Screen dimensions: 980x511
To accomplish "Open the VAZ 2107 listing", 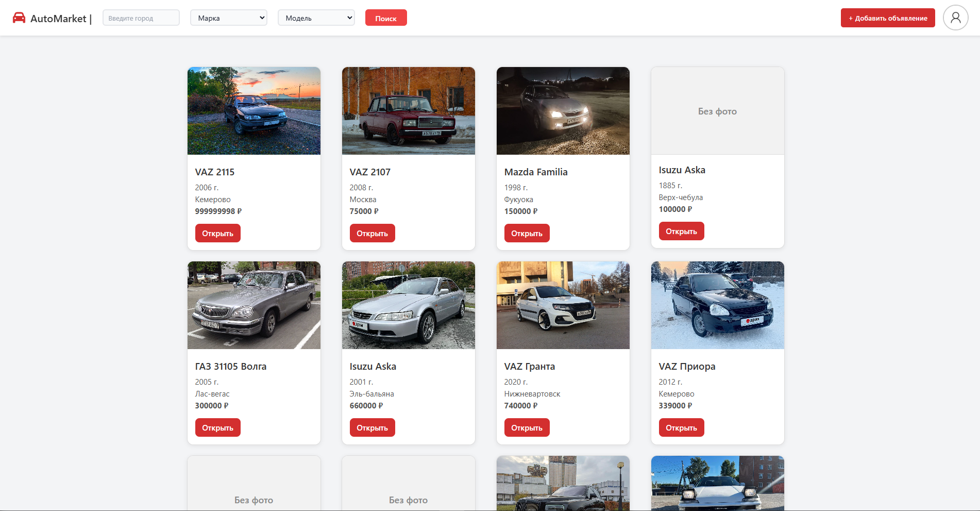I will point(372,233).
